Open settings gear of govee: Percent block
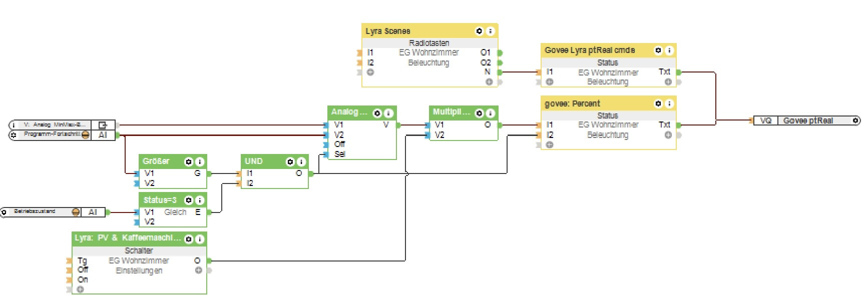 tap(658, 104)
